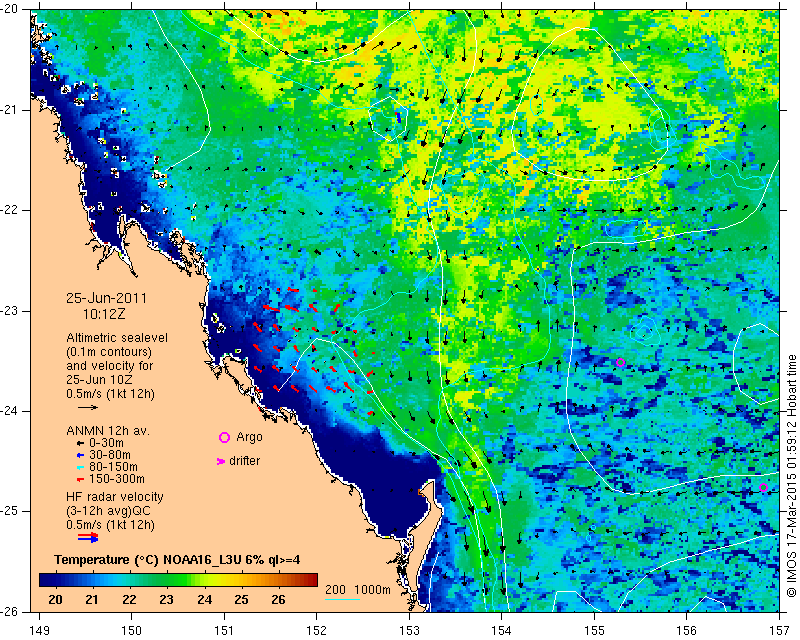Screen dimensions: 800x640
Task: Click the "ANMN 12h av." heading
Action: coord(108,431)
